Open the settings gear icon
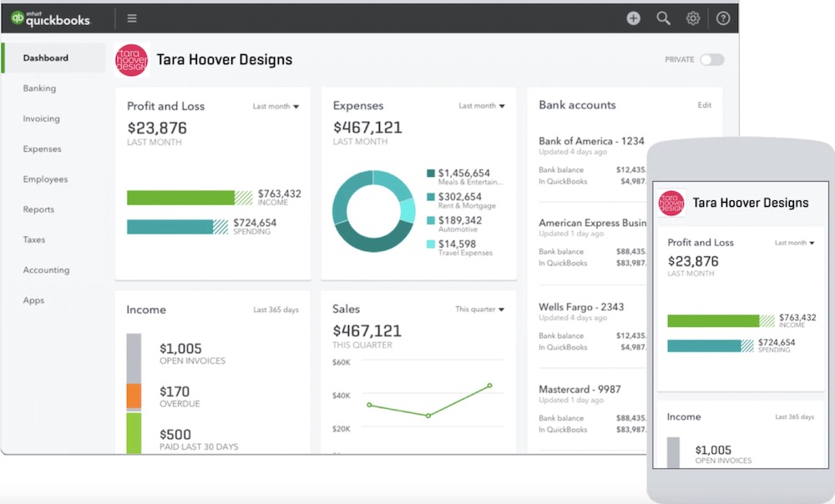The image size is (835, 504). click(693, 18)
